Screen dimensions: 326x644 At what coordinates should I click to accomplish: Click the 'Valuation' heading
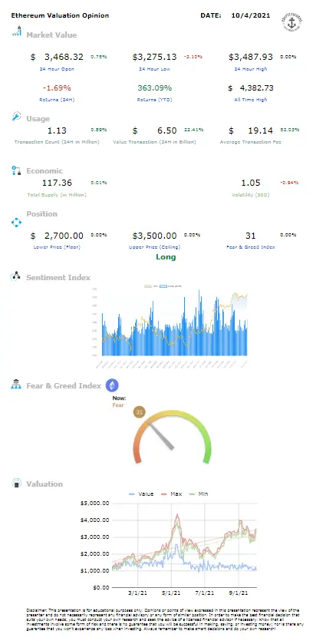[44, 484]
